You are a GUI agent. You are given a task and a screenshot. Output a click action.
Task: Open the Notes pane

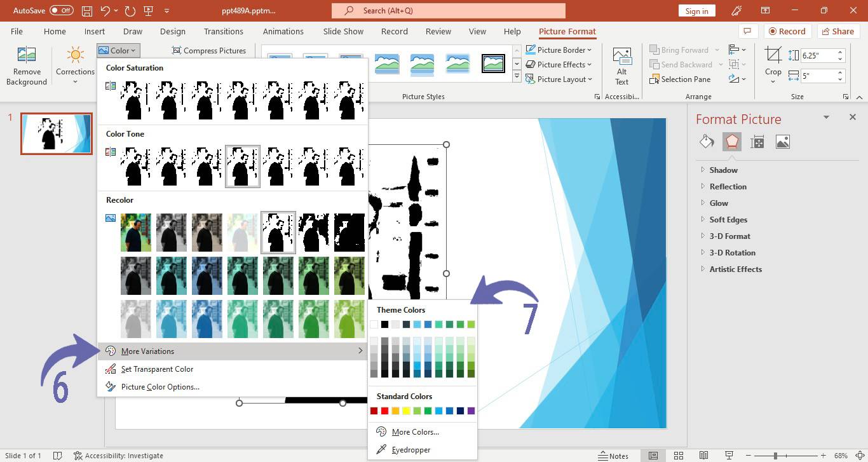613,456
